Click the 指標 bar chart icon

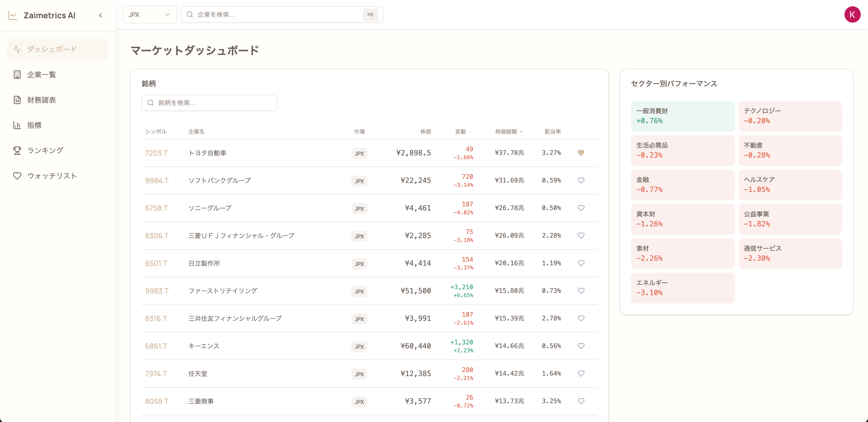tap(17, 125)
